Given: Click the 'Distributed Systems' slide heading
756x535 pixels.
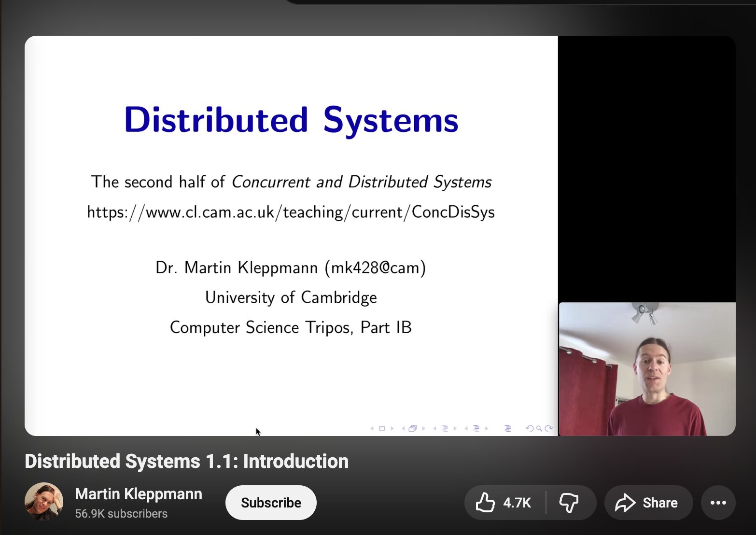Looking at the screenshot, I should 291,120.
